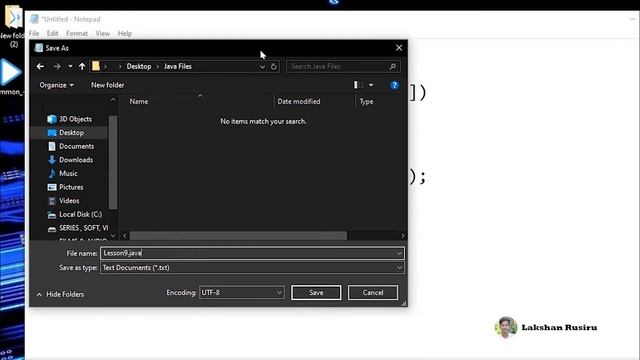Open Local Disk (C:) in navigation pane
Image resolution: width=640 pixels, height=360 pixels.
pyautogui.click(x=80, y=214)
